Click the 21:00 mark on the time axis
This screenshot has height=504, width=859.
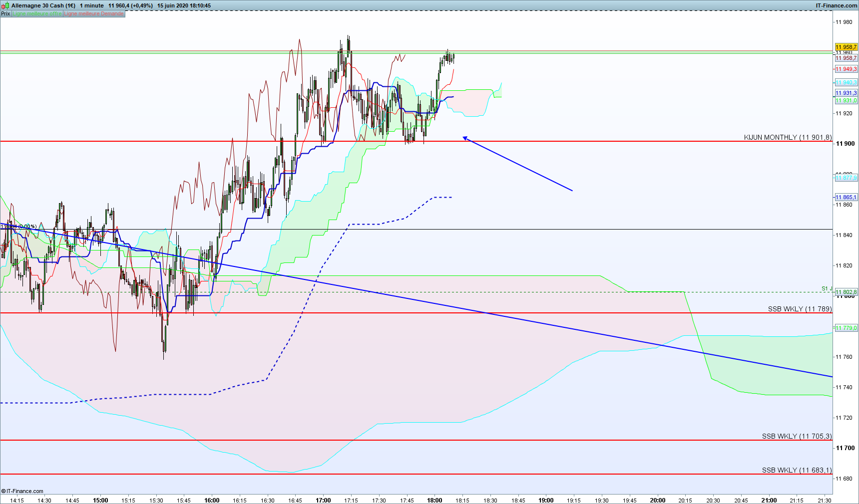(x=769, y=500)
